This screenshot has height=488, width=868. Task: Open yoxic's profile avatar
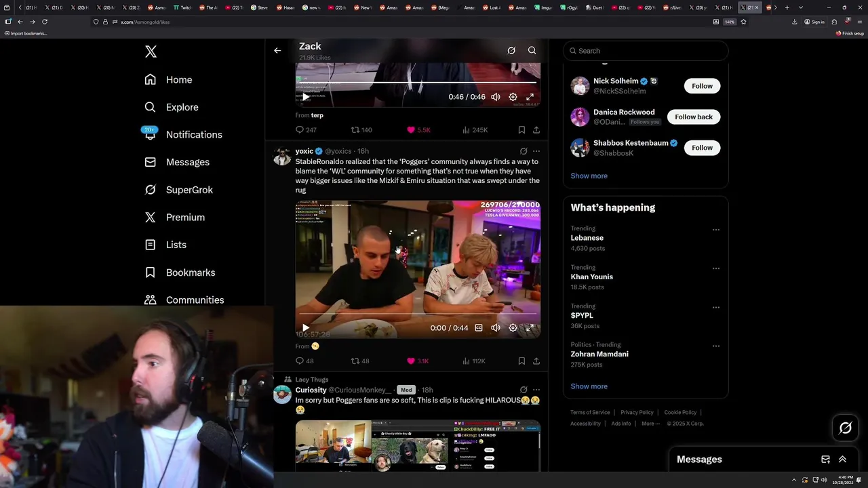[x=282, y=157]
